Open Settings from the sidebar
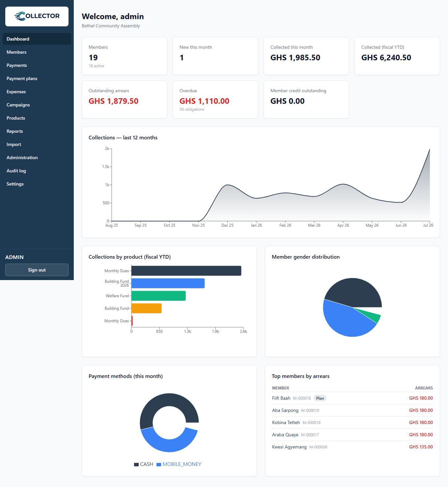Viewport: 448px width, 487px height. pyautogui.click(x=37, y=184)
